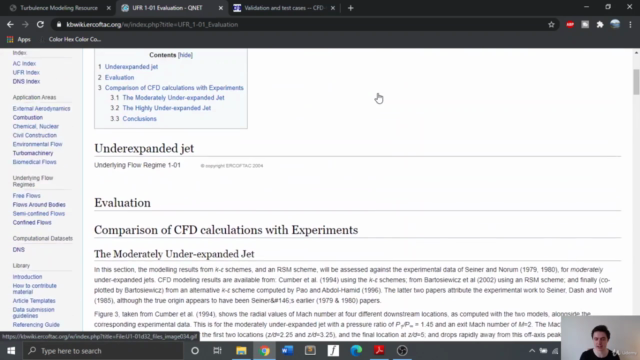Image resolution: width=640 pixels, height=360 pixels.
Task: Open Turbomachinery sidebar link
Action: point(33,153)
